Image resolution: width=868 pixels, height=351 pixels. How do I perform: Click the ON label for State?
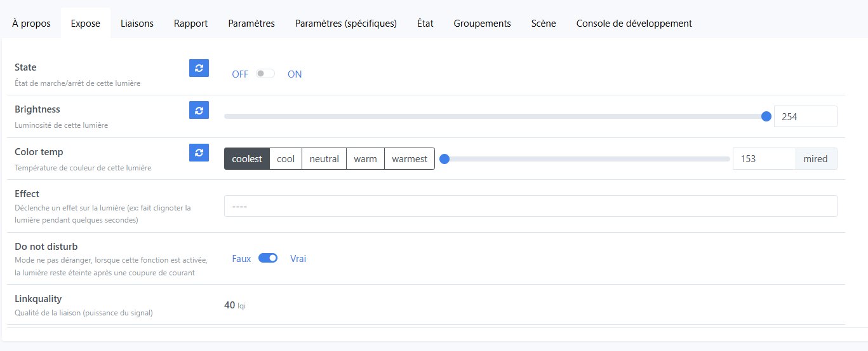295,74
